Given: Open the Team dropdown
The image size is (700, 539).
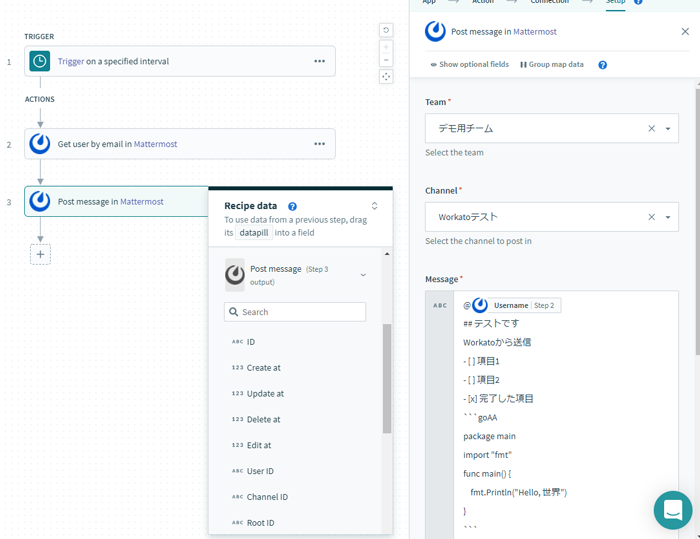Looking at the screenshot, I should click(x=668, y=129).
